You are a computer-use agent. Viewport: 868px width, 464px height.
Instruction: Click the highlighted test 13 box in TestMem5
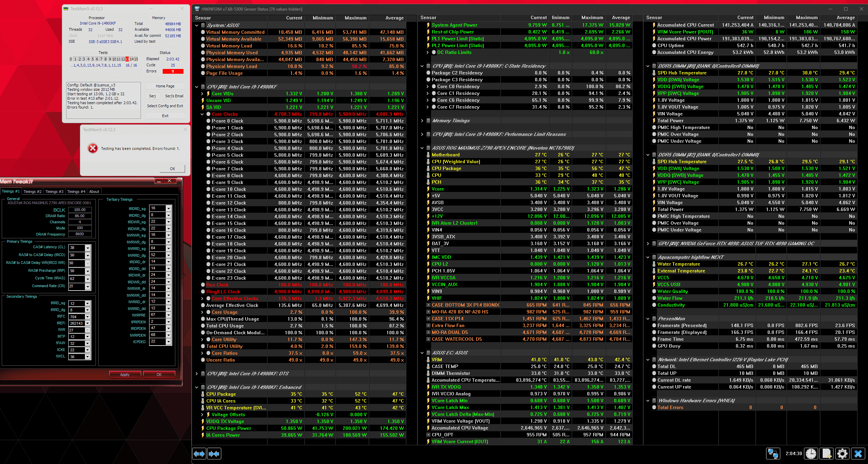click(x=127, y=59)
